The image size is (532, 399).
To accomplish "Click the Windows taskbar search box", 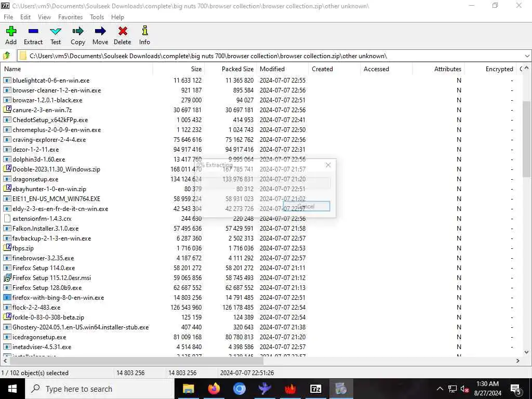I will (x=100, y=389).
